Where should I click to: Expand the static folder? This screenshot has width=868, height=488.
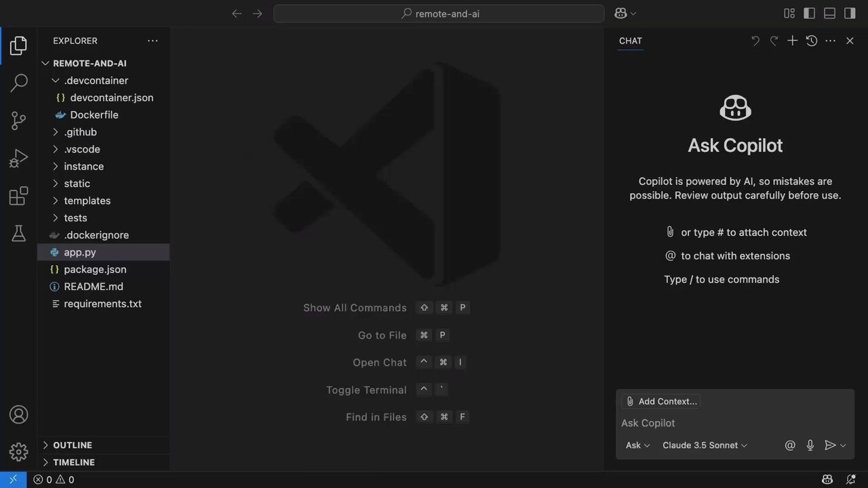tap(56, 184)
